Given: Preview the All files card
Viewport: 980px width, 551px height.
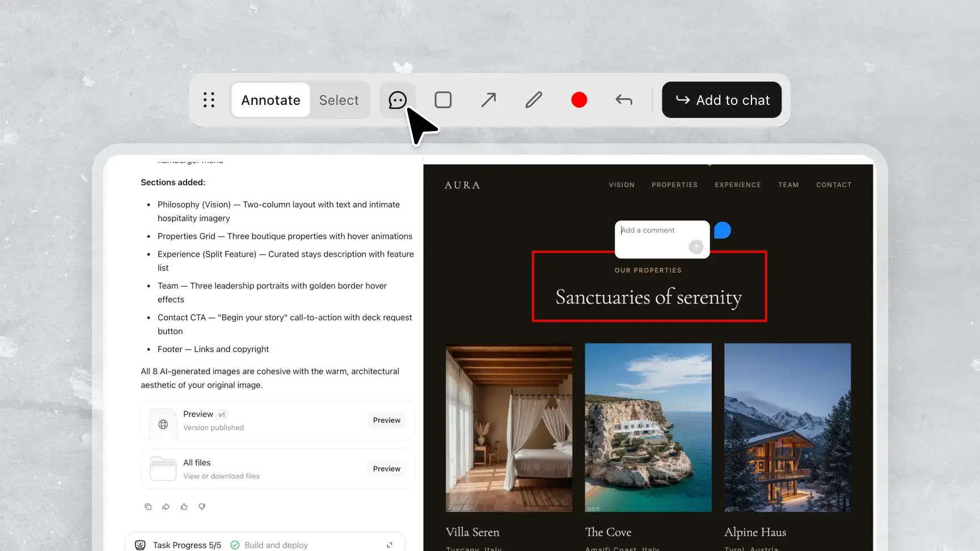Looking at the screenshot, I should coord(387,469).
